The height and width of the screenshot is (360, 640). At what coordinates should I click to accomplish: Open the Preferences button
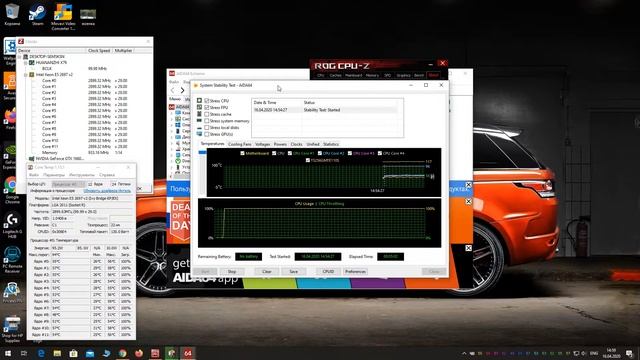point(356,271)
